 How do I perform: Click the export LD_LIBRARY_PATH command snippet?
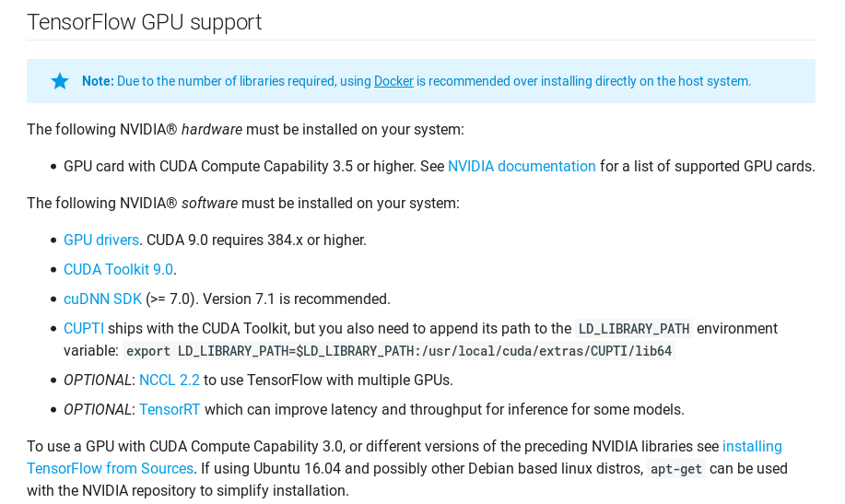pos(399,351)
